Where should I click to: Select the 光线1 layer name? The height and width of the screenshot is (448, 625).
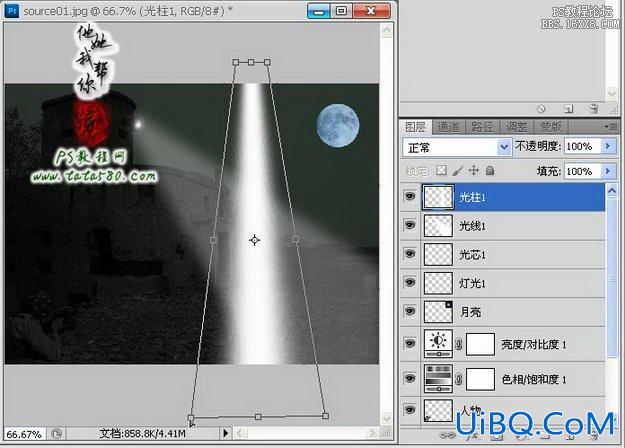pos(472,226)
